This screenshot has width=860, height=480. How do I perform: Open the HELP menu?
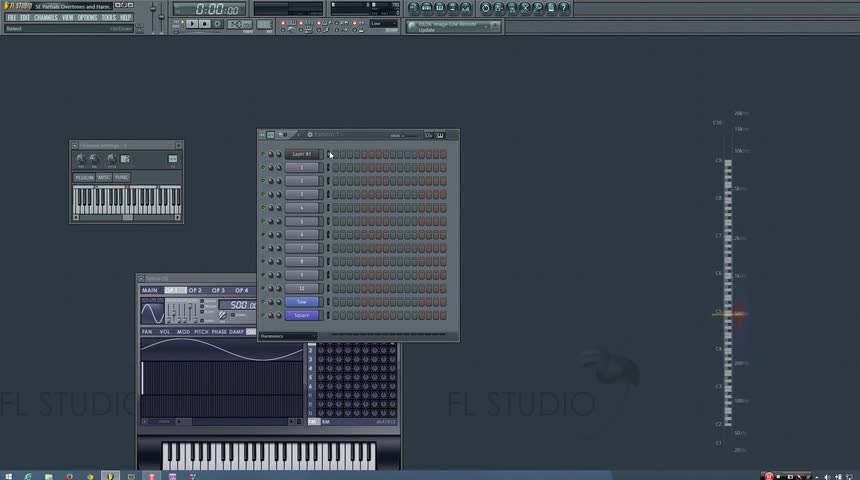click(126, 18)
